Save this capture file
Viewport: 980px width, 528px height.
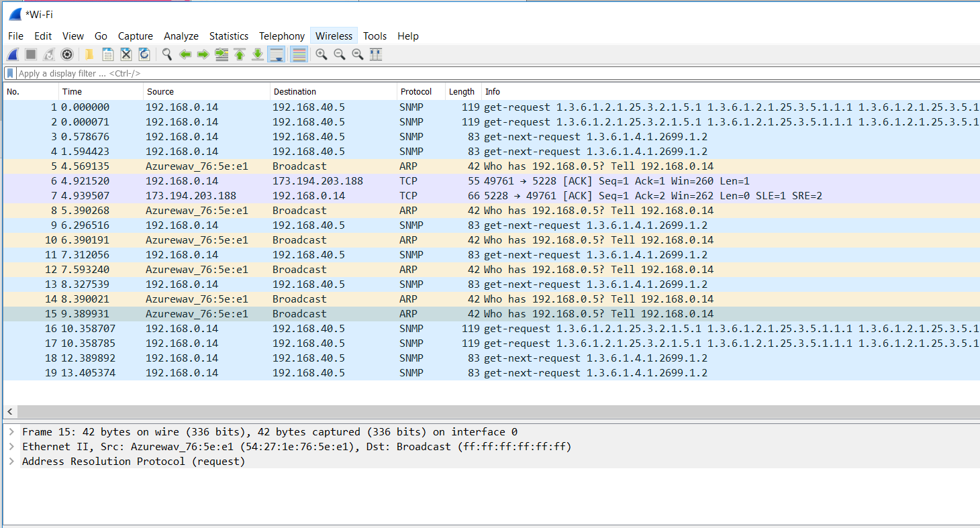[107, 54]
